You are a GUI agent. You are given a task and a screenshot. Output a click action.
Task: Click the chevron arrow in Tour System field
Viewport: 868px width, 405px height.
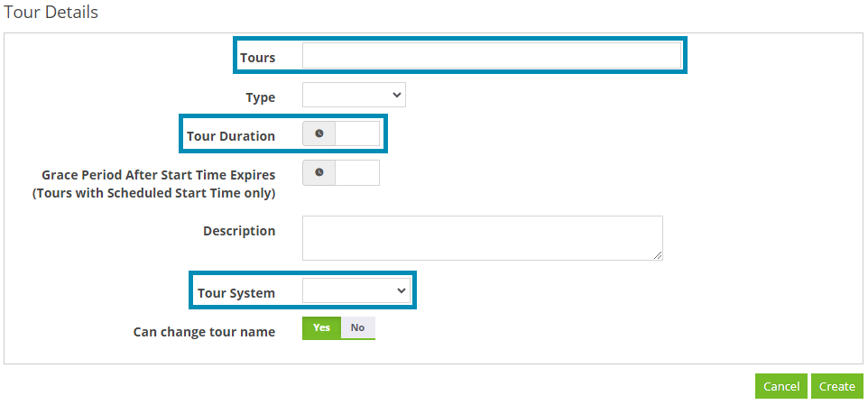click(x=402, y=291)
